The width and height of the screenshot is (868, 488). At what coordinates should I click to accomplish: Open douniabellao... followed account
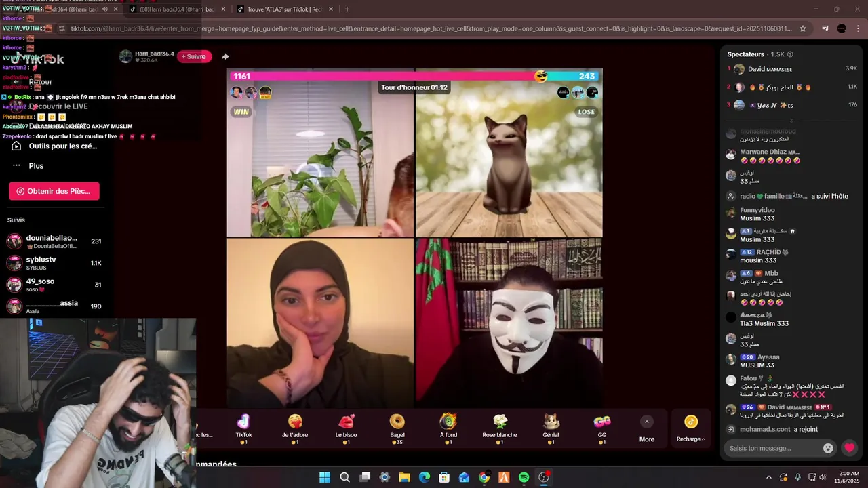pyautogui.click(x=54, y=241)
